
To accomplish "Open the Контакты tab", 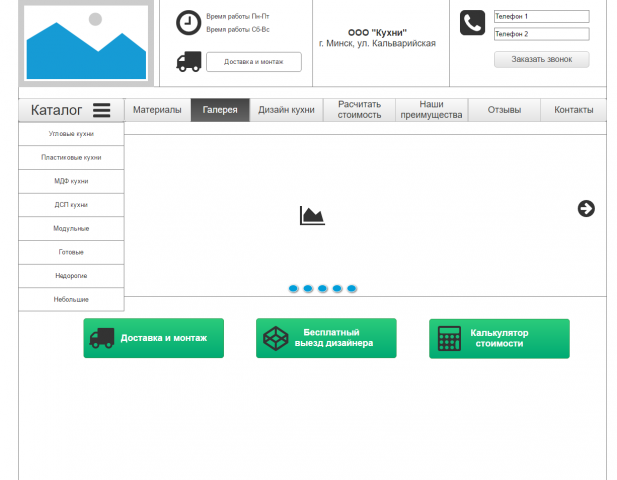I will click(x=573, y=110).
